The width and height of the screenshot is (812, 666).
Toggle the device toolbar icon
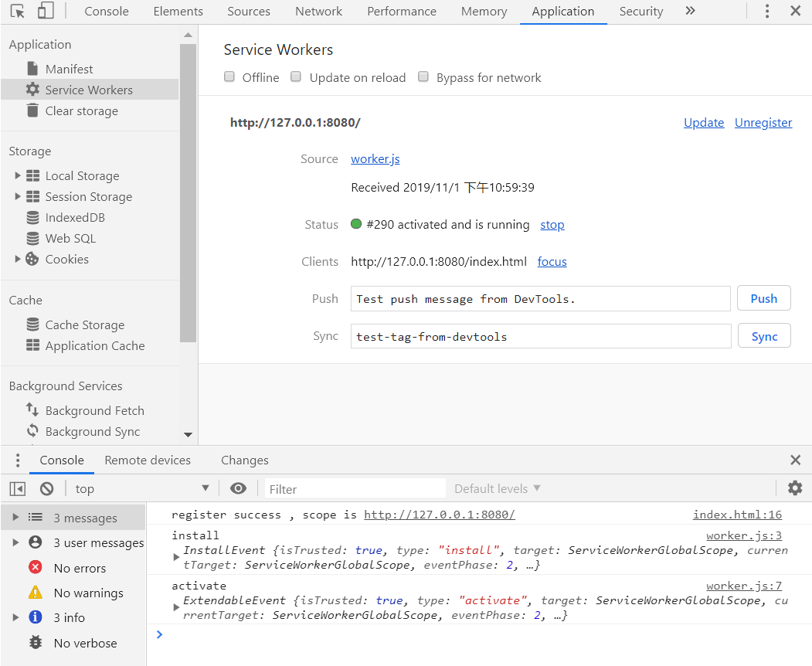(x=46, y=11)
